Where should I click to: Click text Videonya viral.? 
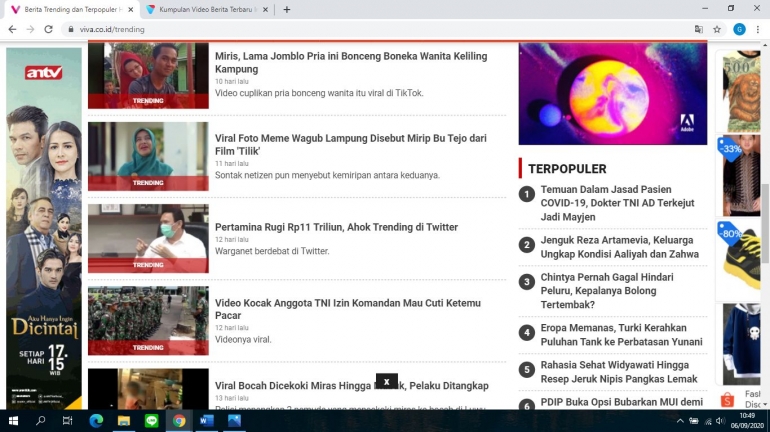click(x=243, y=339)
